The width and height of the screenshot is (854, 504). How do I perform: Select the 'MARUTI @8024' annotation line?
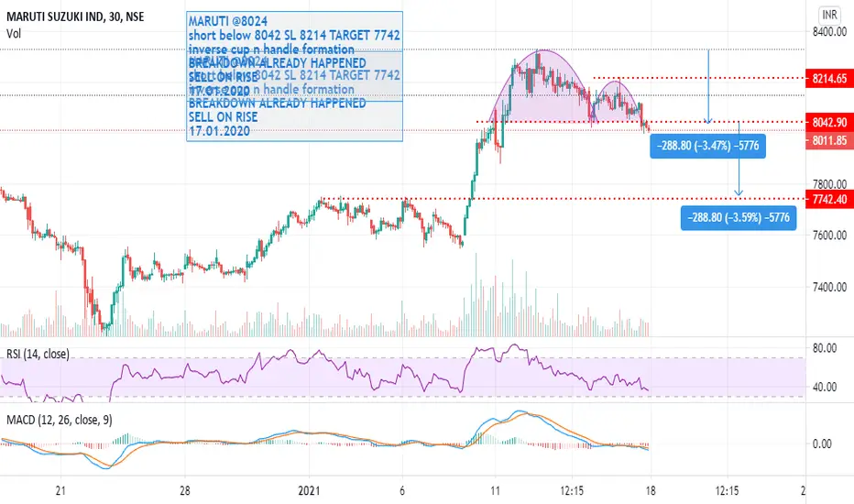[228, 21]
